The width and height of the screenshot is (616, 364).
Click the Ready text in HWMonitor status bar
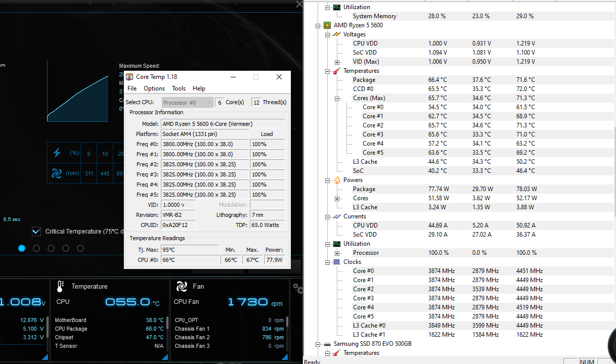point(312,362)
